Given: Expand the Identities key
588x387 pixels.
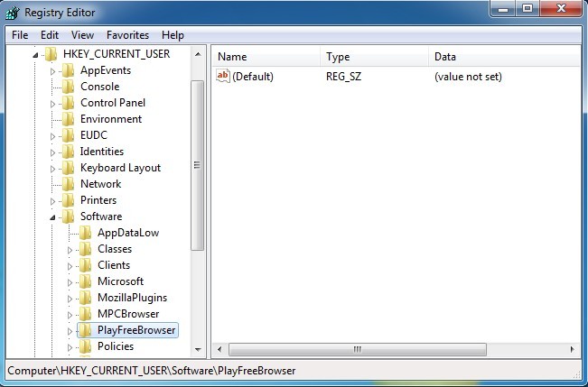Looking at the screenshot, I should point(53,152).
